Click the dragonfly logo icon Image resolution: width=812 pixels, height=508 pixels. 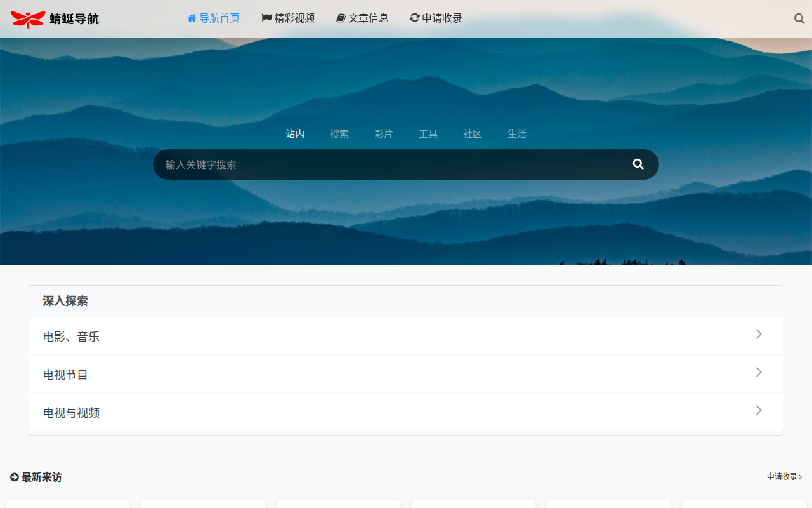click(28, 19)
